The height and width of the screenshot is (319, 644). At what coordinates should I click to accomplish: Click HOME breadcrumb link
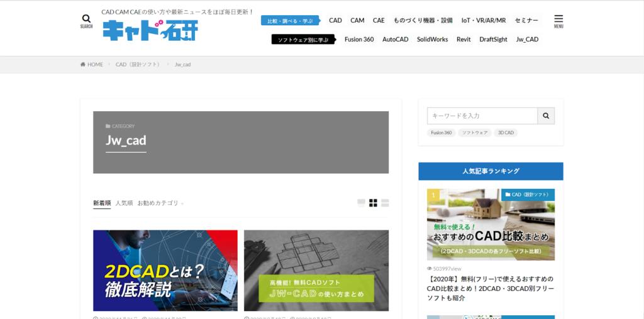(95, 65)
